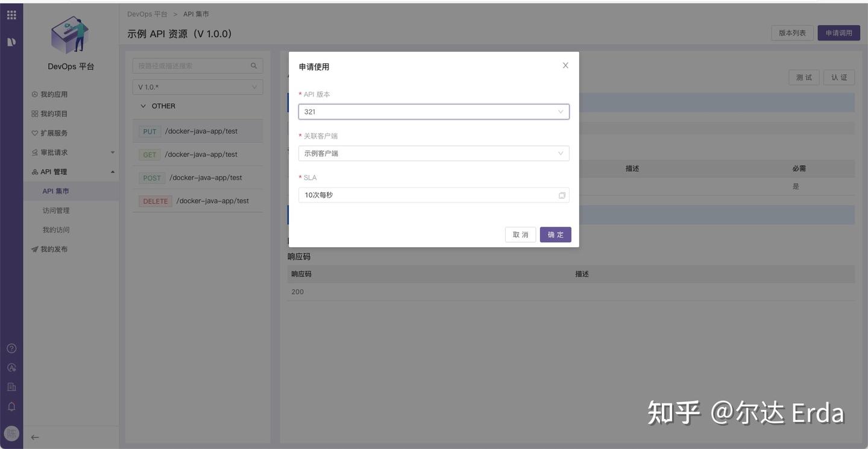
Task: Click the 描述 header in response table
Action: click(x=582, y=274)
